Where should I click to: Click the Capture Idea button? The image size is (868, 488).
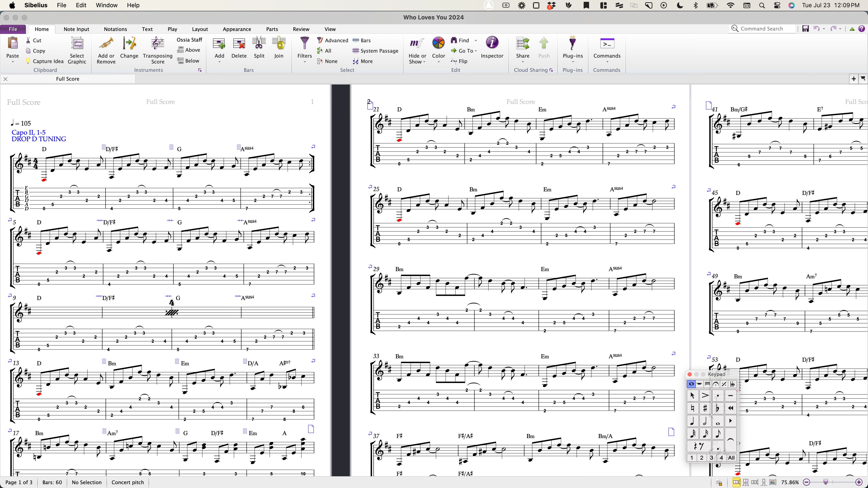(45, 61)
